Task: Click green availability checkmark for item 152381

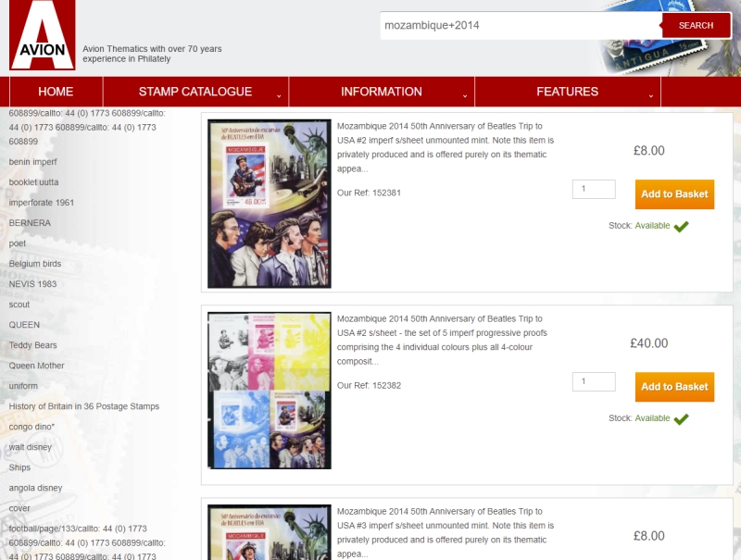Action: point(681,226)
